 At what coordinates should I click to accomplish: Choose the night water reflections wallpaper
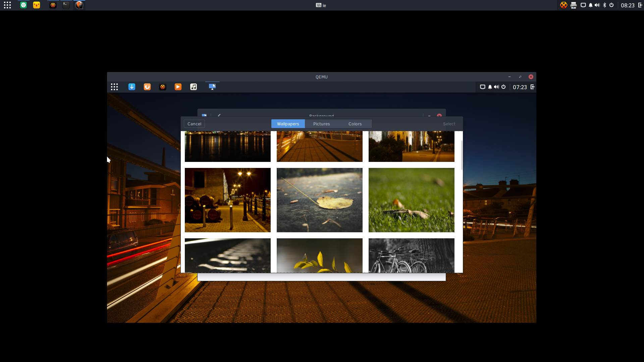[228, 146]
